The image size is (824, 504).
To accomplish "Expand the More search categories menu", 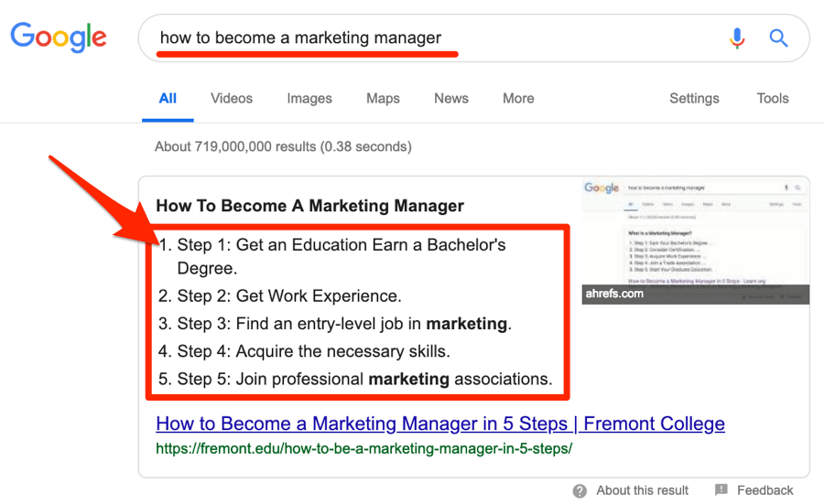I will coord(518,99).
